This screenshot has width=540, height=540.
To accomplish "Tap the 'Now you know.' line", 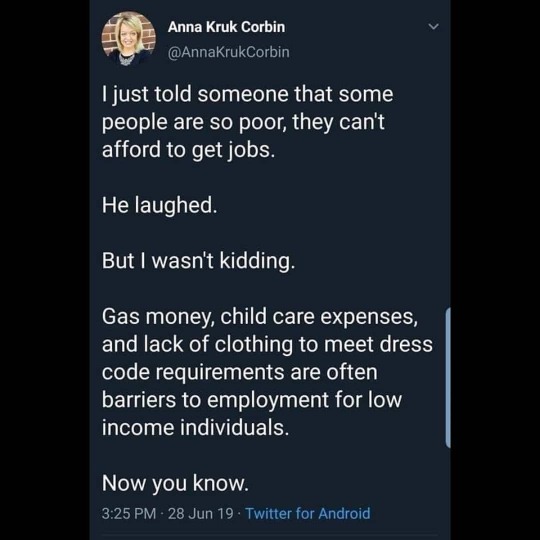I will [x=175, y=483].
